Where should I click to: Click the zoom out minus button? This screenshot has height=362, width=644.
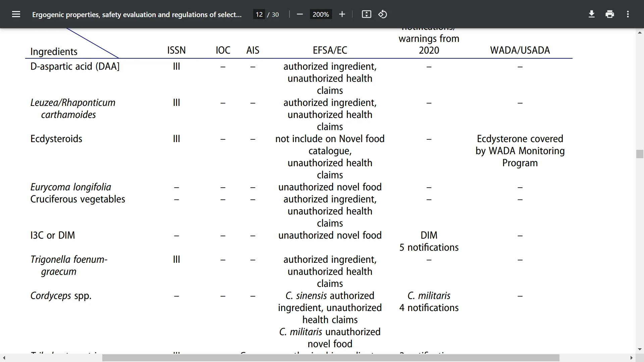coord(300,14)
